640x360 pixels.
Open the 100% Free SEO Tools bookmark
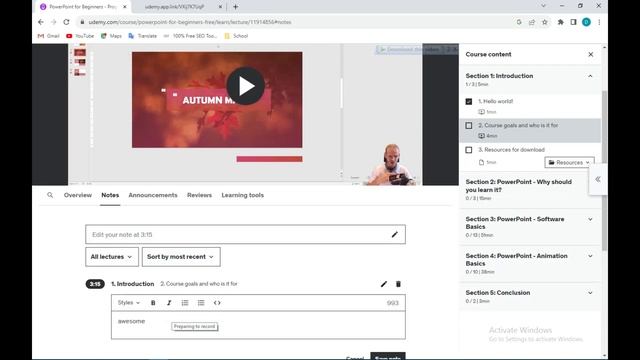190,36
